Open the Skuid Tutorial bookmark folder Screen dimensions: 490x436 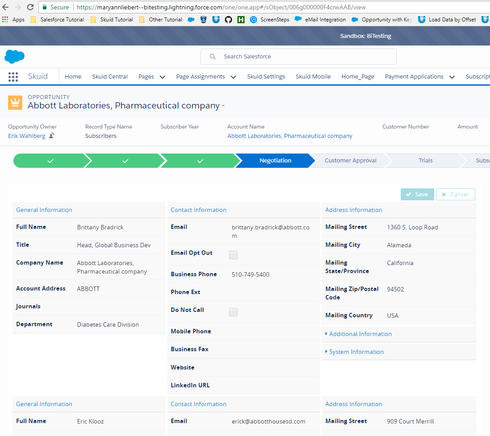(x=112, y=20)
